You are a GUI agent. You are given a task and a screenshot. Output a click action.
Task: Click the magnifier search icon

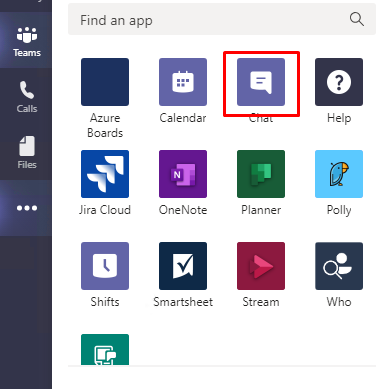pyautogui.click(x=356, y=19)
